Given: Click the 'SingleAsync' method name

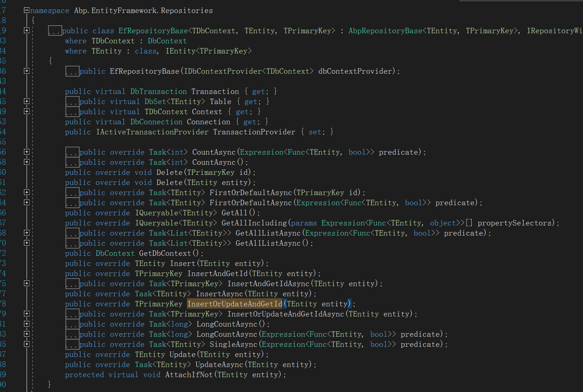Looking at the screenshot, I should (x=233, y=345).
